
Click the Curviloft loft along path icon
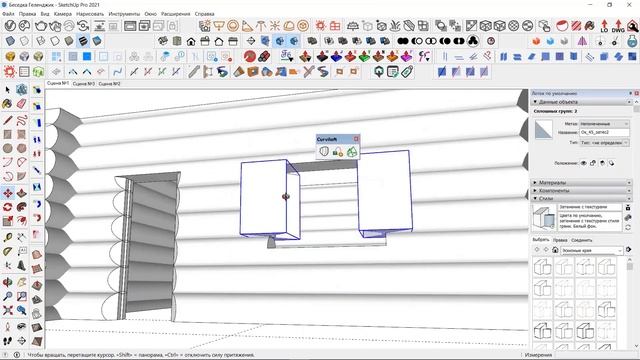pyautogui.click(x=338, y=151)
